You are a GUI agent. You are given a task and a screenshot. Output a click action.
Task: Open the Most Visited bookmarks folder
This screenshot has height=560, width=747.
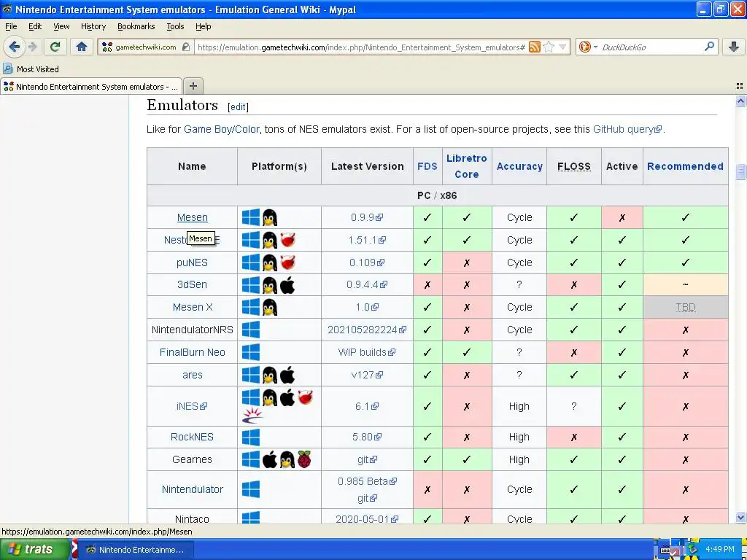point(31,69)
